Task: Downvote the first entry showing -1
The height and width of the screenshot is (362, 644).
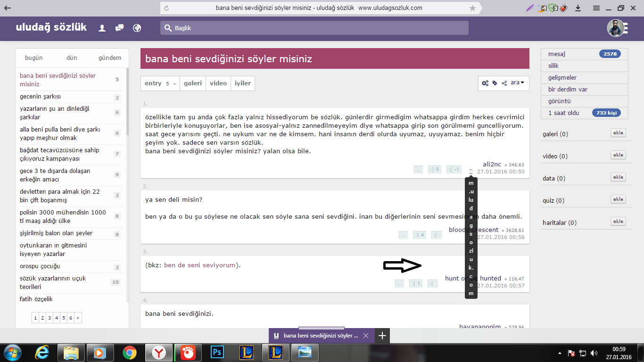Action: click(x=454, y=169)
